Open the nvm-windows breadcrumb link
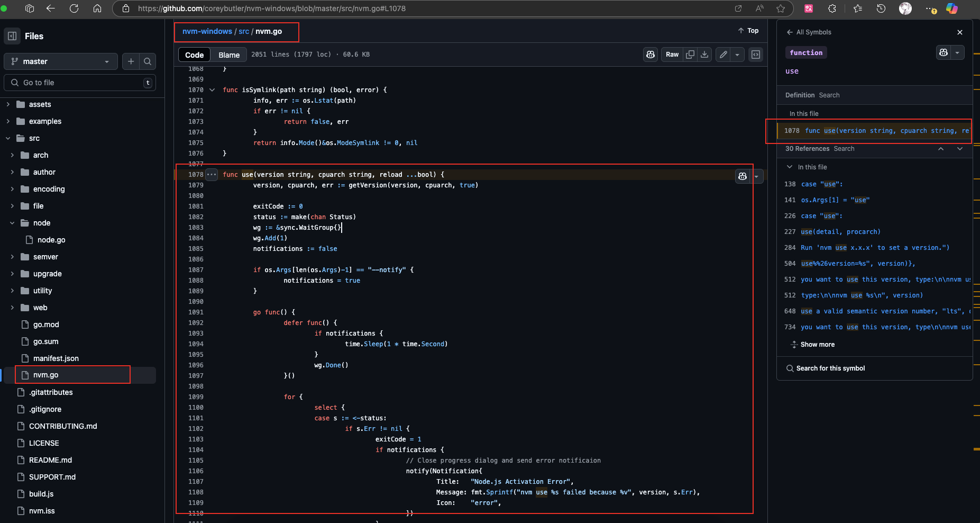 tap(207, 31)
